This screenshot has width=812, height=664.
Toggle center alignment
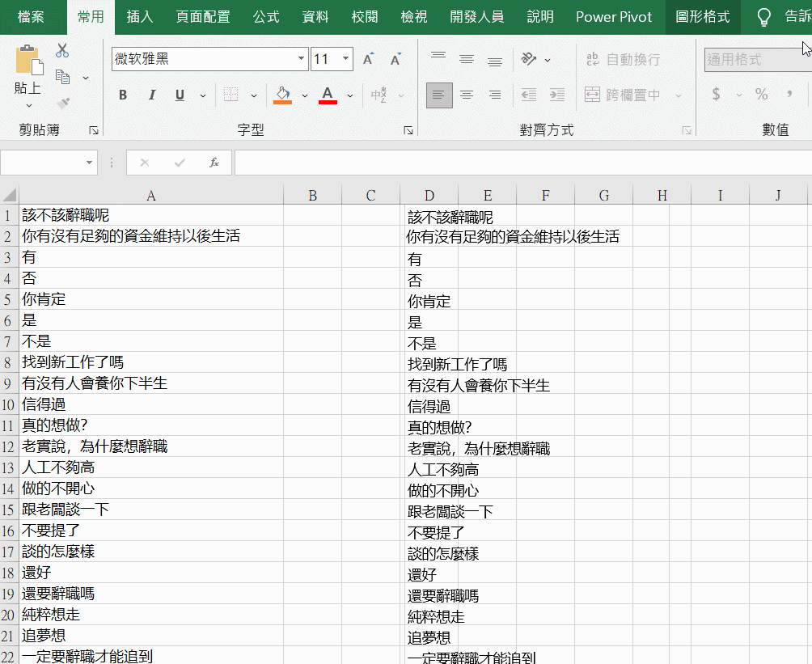pos(467,95)
